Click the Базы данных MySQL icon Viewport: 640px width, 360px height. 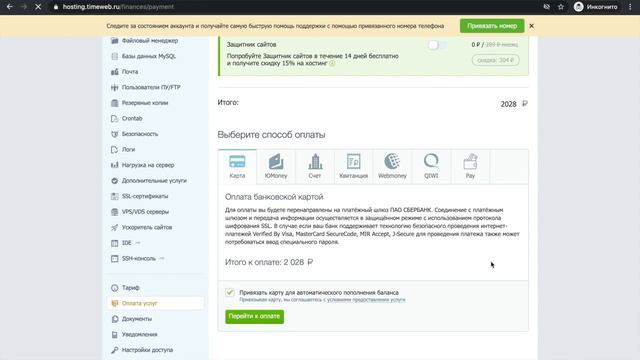coord(115,56)
